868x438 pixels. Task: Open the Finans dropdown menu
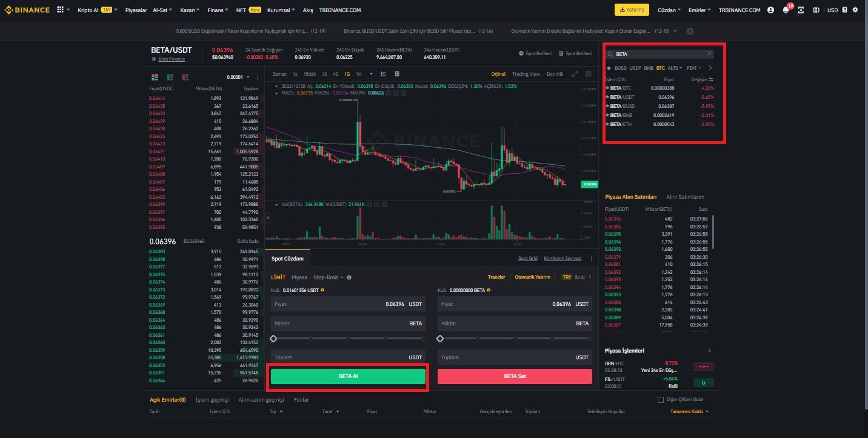[218, 10]
